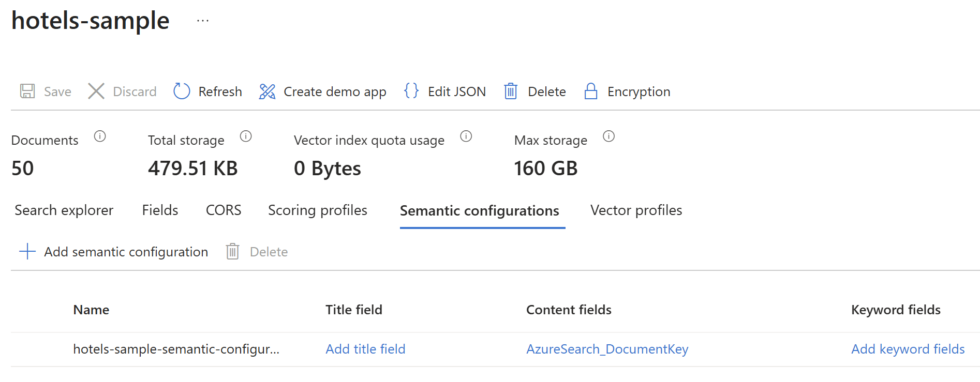Click the Save floppy disk icon

(27, 91)
